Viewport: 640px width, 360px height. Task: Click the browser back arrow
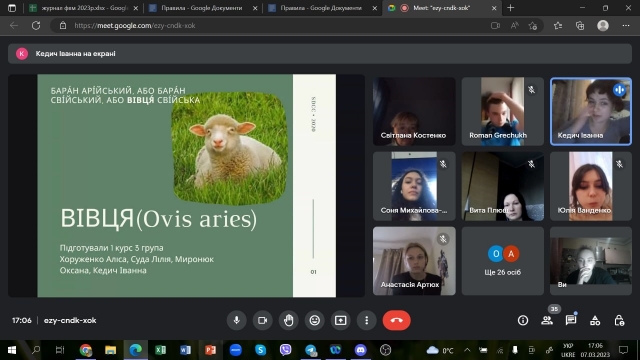coord(14,25)
